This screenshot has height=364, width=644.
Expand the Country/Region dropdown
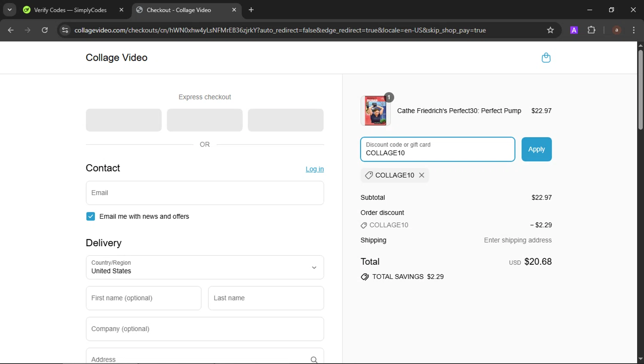coord(205,267)
